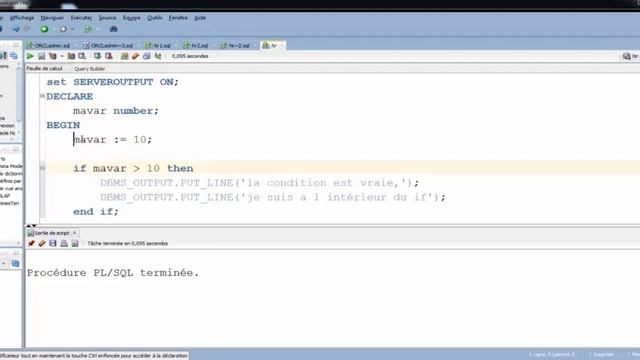
Task: Open the Affichage menu
Action: tap(22, 18)
